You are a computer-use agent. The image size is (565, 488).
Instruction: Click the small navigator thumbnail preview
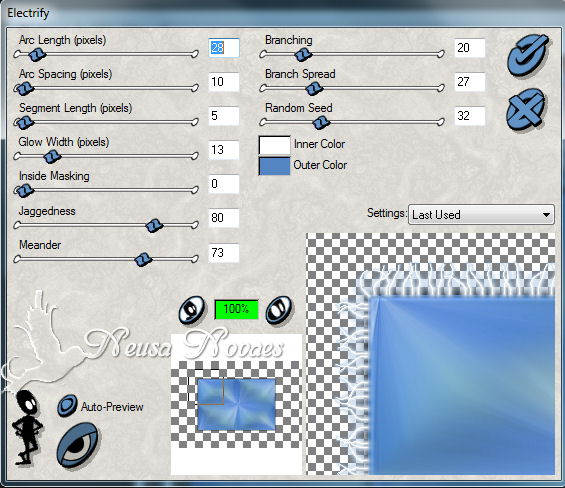236,405
